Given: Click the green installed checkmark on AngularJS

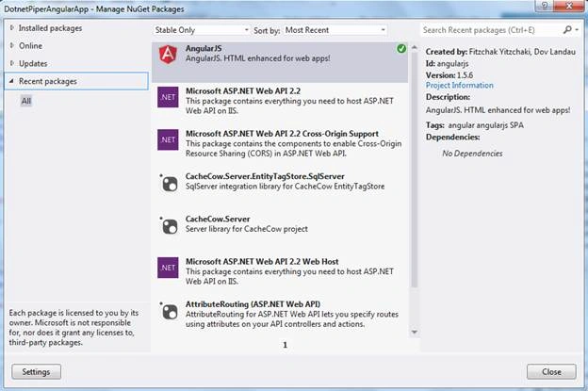Looking at the screenshot, I should click(x=401, y=48).
